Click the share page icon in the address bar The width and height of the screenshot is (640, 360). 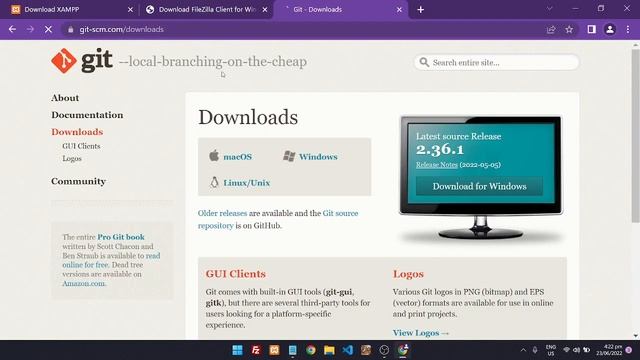[x=551, y=29]
